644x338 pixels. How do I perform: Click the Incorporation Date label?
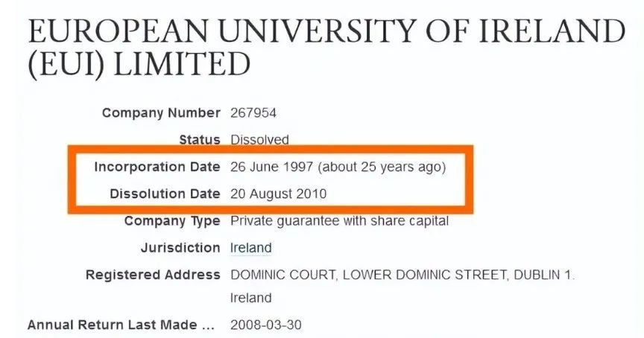pos(157,167)
